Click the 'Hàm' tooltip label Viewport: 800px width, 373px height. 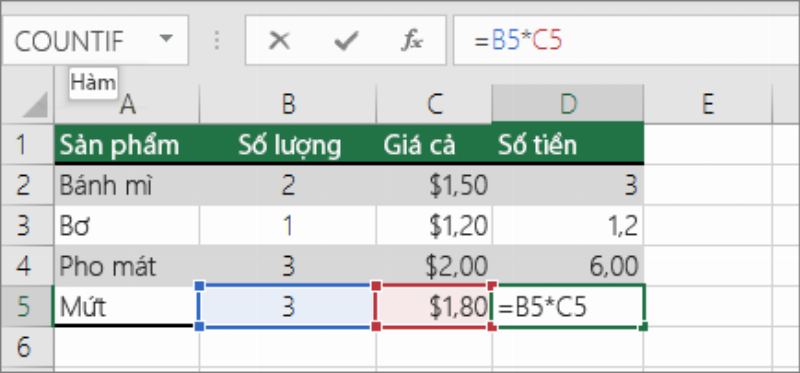click(x=93, y=82)
